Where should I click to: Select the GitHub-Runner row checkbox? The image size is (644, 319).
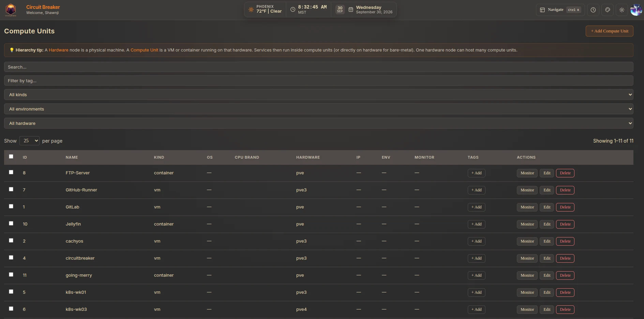click(x=11, y=189)
